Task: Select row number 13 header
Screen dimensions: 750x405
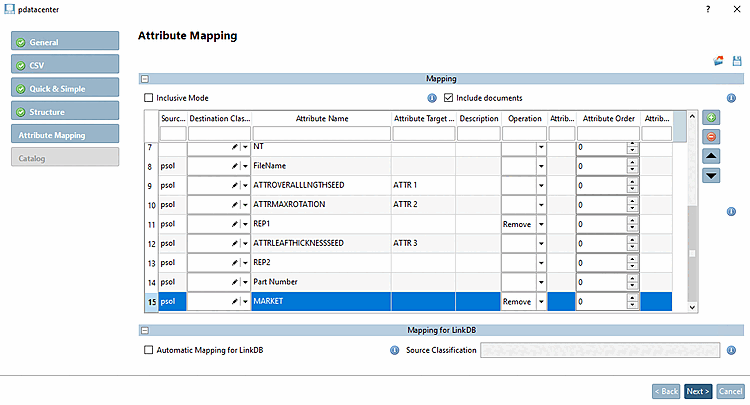Action: [152, 263]
